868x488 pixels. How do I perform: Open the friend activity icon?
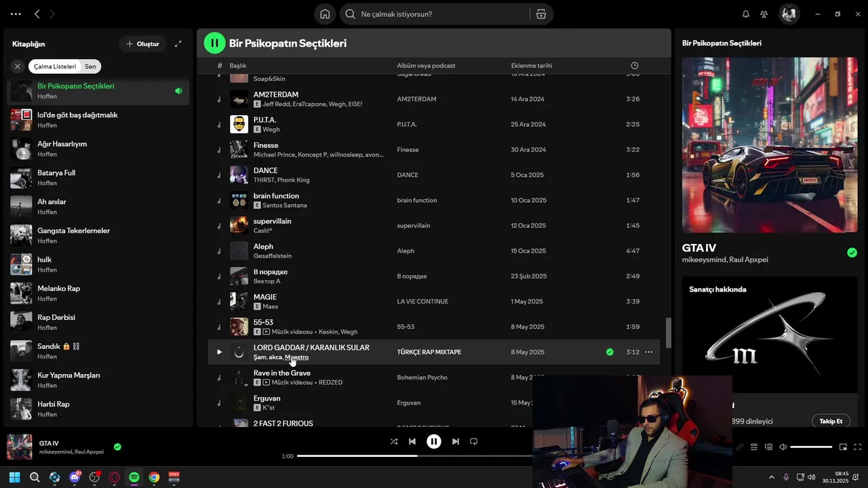(x=764, y=14)
